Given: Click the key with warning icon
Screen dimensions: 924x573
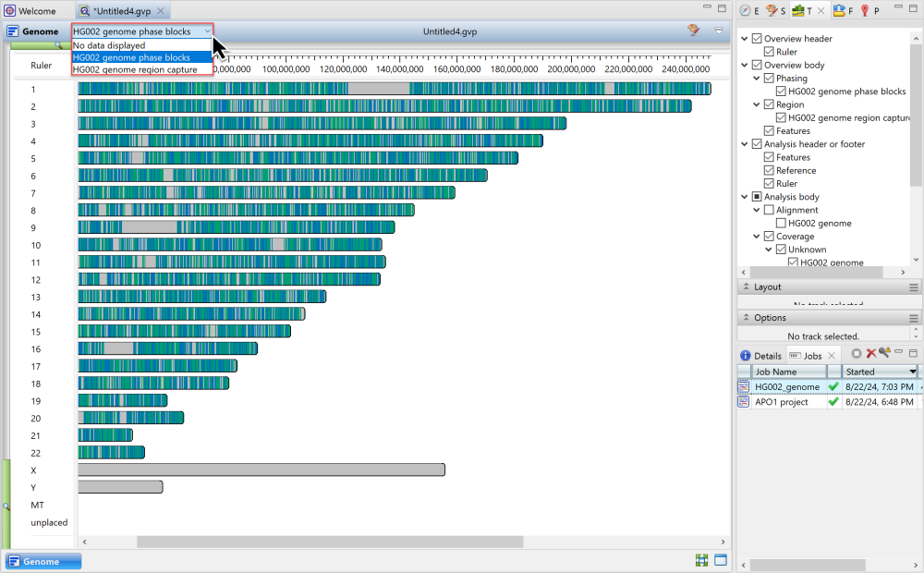Looking at the screenshot, I should click(x=884, y=352).
